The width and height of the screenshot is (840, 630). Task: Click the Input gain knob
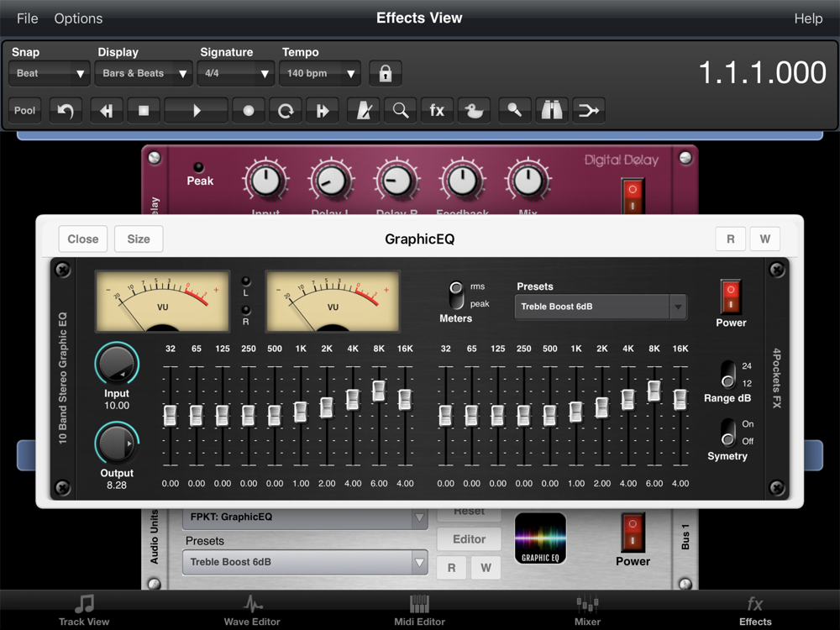coord(117,364)
